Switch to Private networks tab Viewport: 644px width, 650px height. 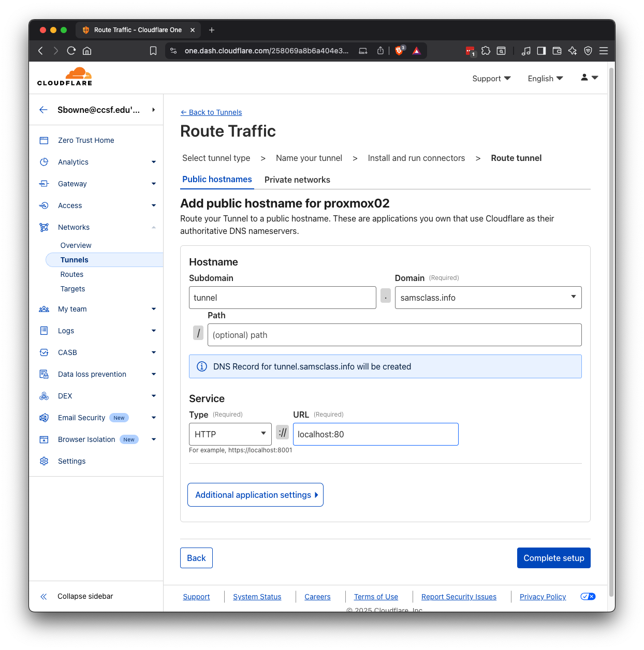297,180
